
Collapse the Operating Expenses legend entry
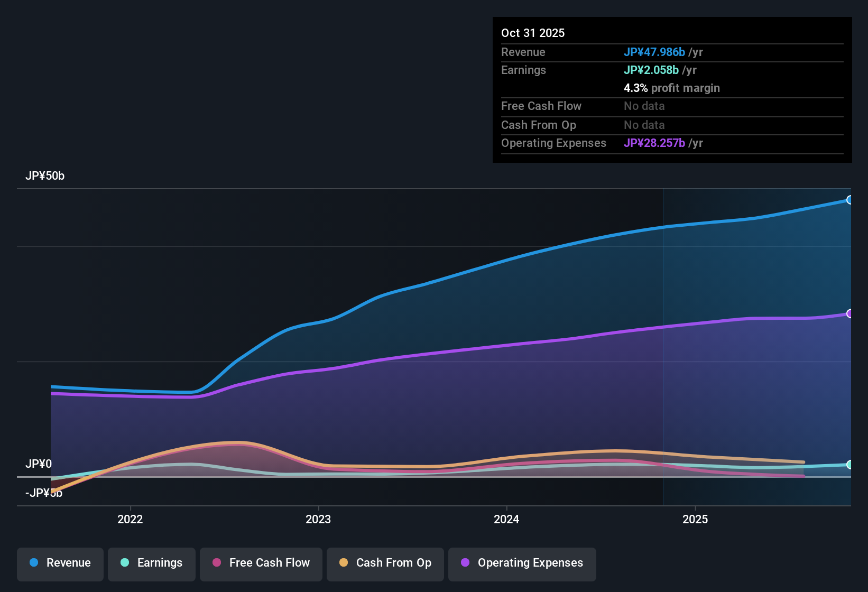click(522, 563)
